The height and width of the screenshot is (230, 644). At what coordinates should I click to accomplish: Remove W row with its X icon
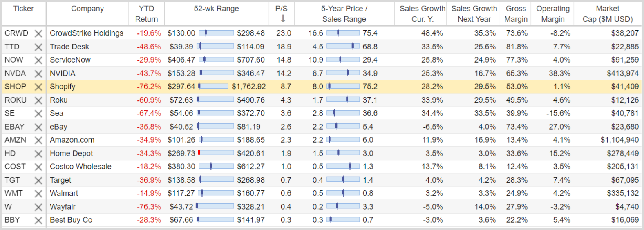pos(38,207)
